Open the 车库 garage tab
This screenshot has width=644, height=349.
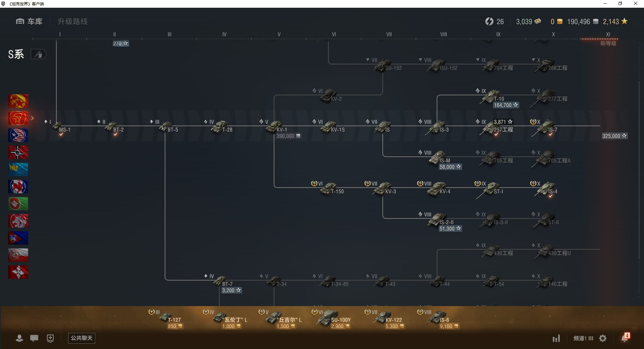tap(29, 21)
